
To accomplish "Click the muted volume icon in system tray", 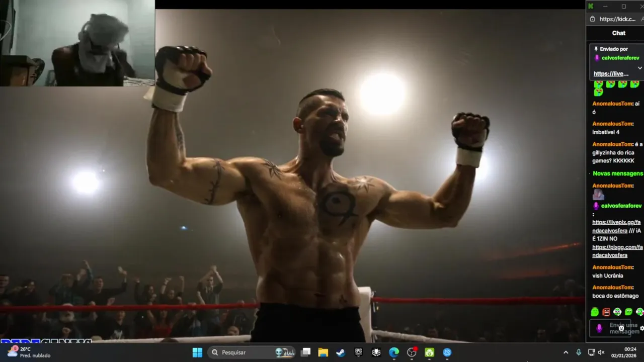I will coord(601,352).
